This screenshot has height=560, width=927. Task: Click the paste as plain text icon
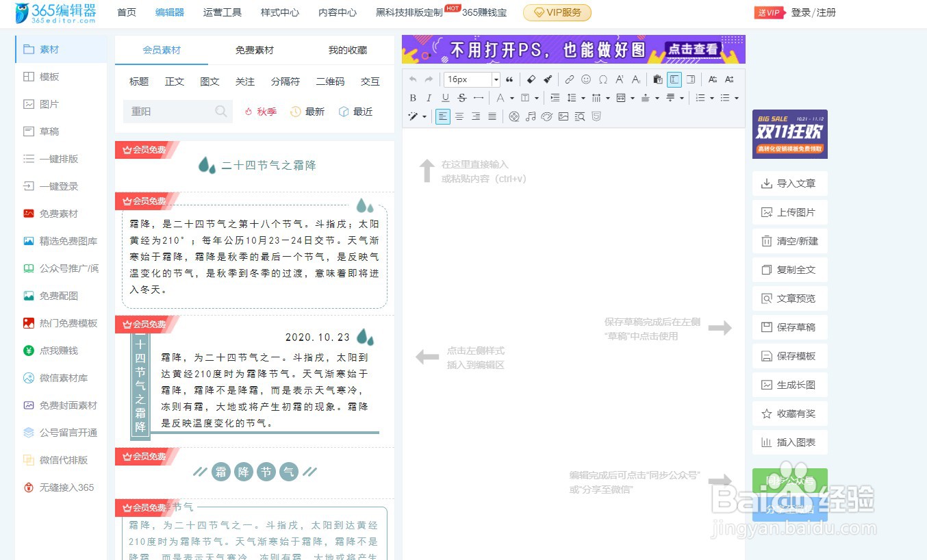[657, 79]
